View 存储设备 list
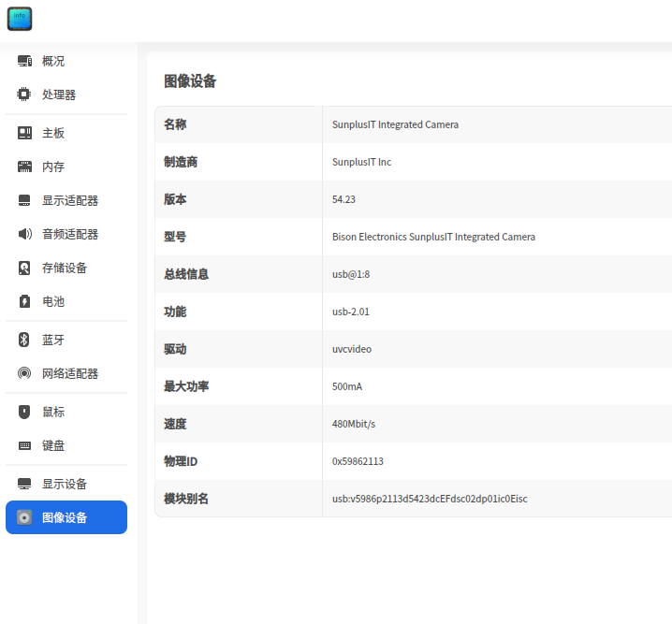The width and height of the screenshot is (672, 624). pos(66,268)
